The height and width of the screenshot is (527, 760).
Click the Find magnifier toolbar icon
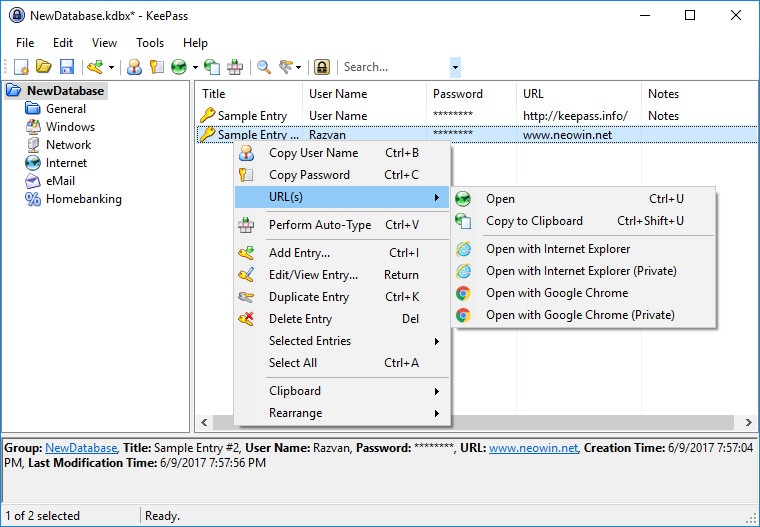pos(264,67)
